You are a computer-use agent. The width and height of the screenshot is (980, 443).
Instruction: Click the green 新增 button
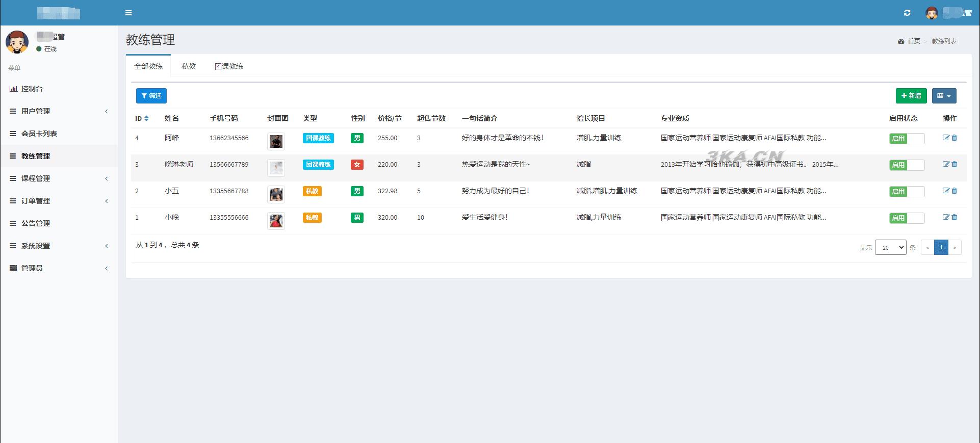tap(911, 96)
